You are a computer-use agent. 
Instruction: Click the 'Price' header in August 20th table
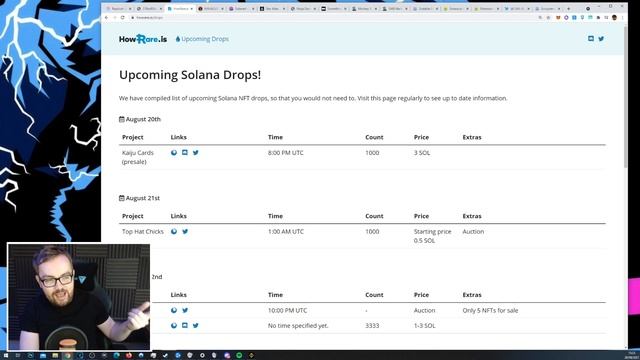pyautogui.click(x=421, y=137)
